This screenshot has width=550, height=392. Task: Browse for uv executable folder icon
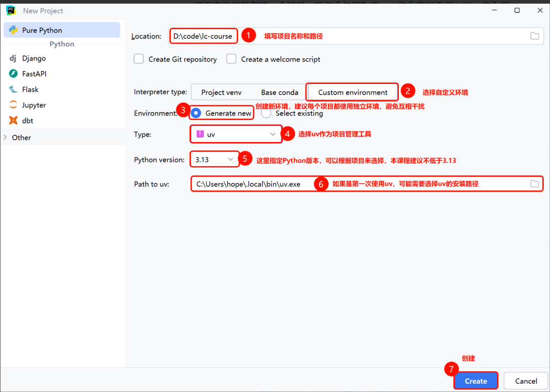pos(535,184)
